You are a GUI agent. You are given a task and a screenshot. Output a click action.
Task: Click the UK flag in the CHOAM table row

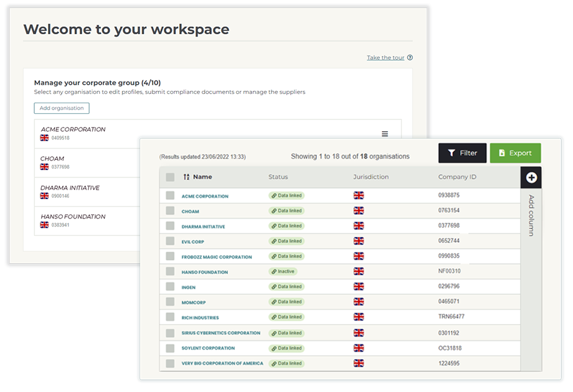click(x=359, y=210)
